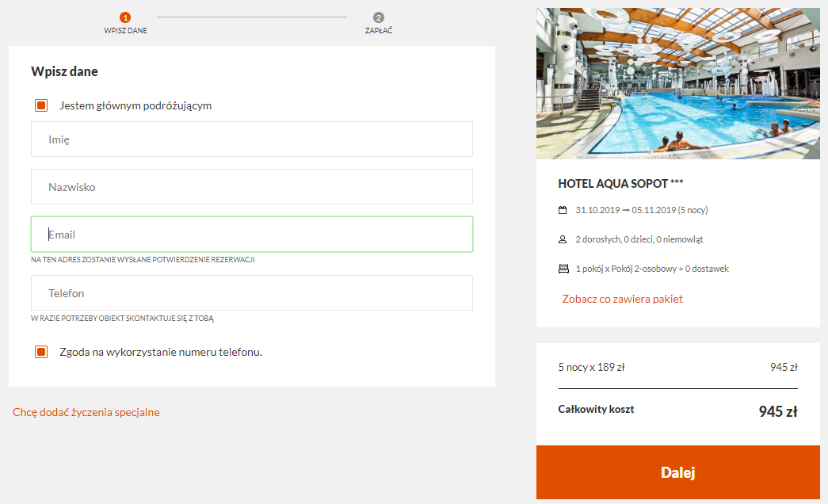Toggle the 'Jestem głównym podróżującym' checkbox
The width and height of the screenshot is (828, 504).
click(41, 105)
